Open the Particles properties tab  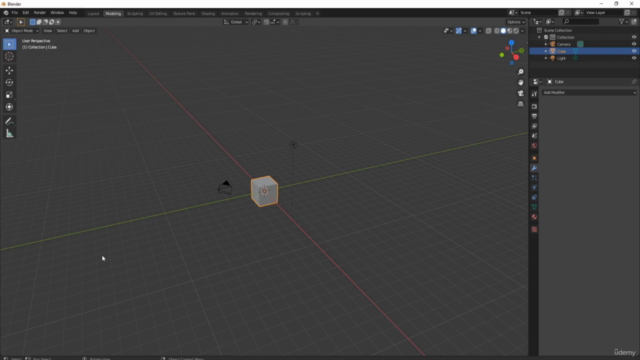pos(534,178)
